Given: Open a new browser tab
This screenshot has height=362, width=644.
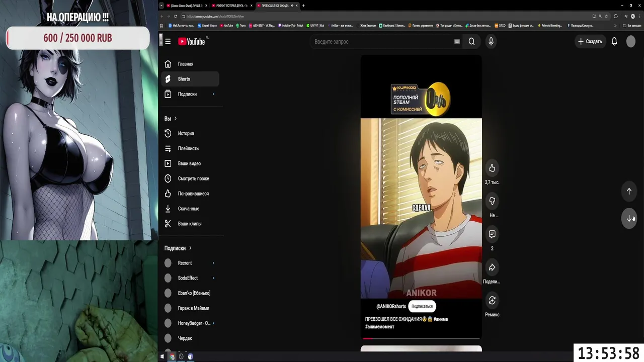Looking at the screenshot, I should pos(303,6).
